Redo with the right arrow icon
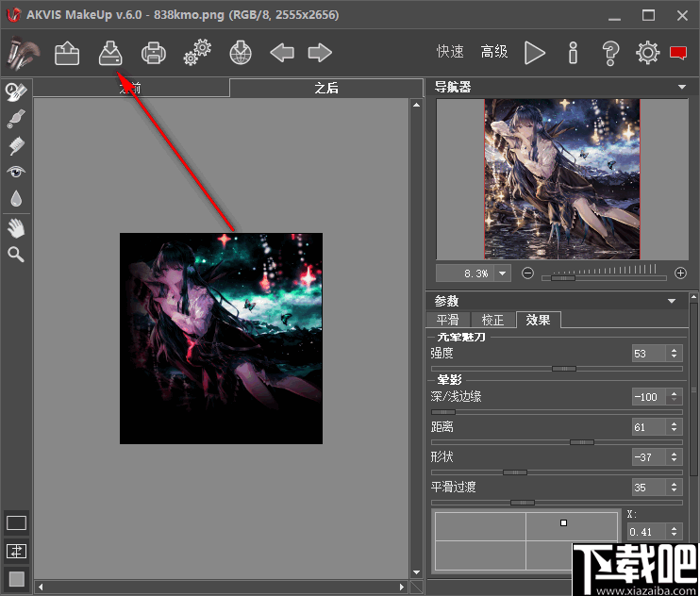Image resolution: width=700 pixels, height=596 pixels. 320,53
